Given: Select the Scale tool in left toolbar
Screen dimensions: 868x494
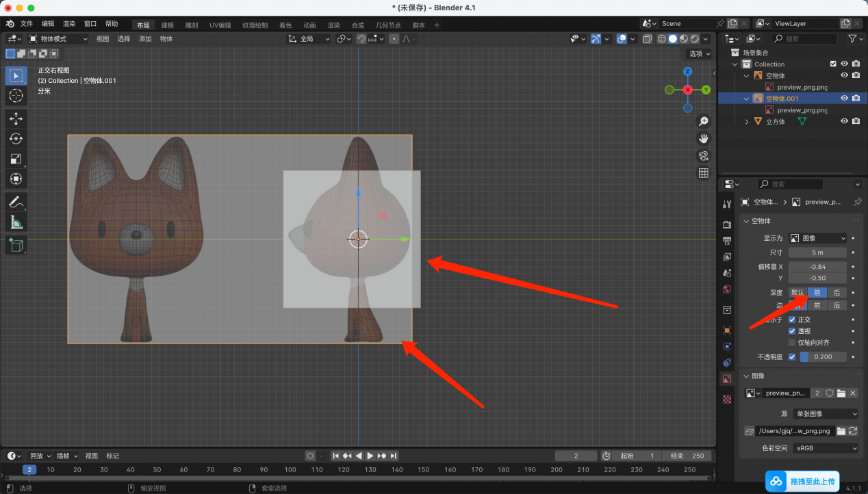Looking at the screenshot, I should click(x=16, y=159).
